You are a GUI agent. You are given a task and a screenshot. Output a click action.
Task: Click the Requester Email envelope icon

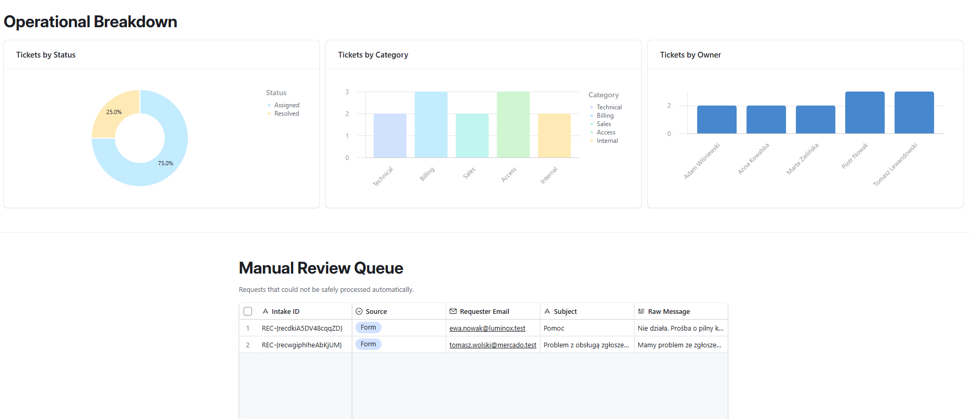(453, 311)
